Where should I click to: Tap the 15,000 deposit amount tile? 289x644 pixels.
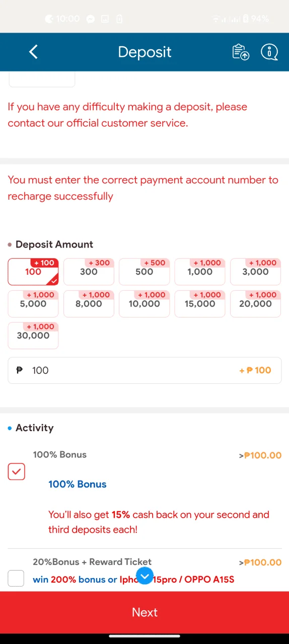(200, 304)
